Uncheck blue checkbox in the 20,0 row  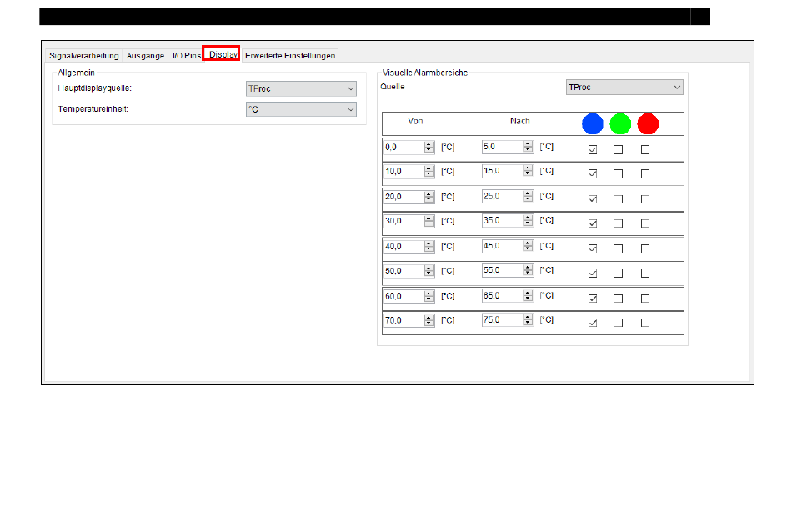click(x=593, y=199)
